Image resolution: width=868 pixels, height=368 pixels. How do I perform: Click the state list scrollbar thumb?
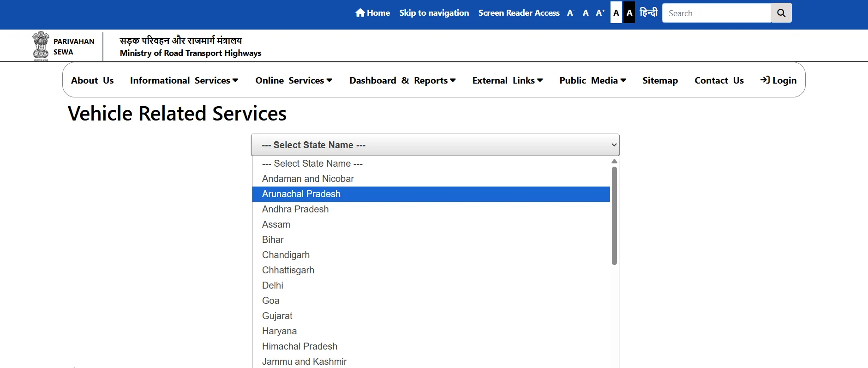(x=614, y=216)
